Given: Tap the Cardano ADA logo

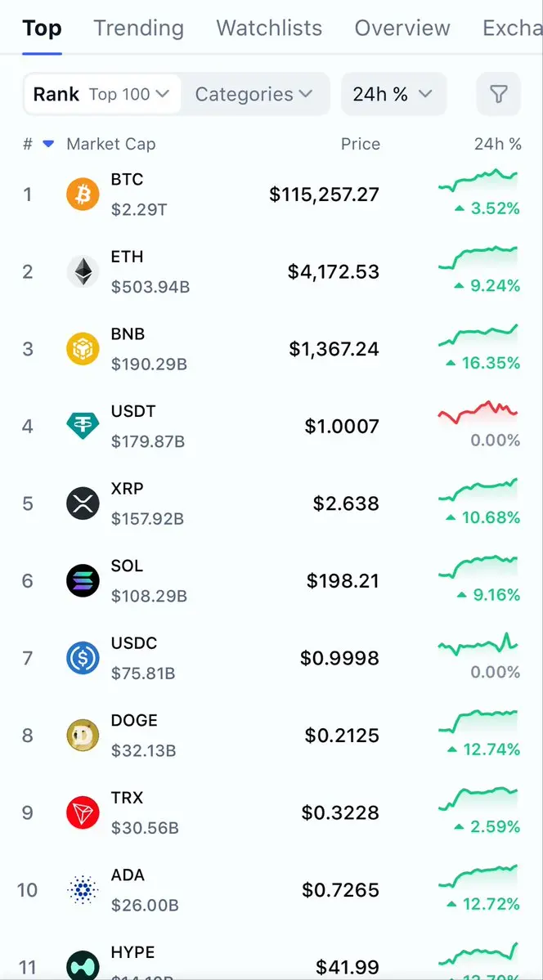Looking at the screenshot, I should [83, 889].
